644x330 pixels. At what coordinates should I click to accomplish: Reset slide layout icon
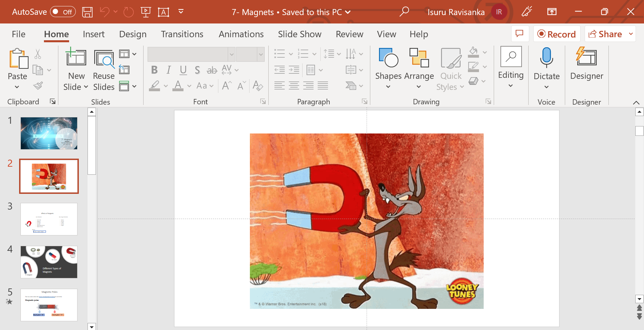tap(124, 69)
